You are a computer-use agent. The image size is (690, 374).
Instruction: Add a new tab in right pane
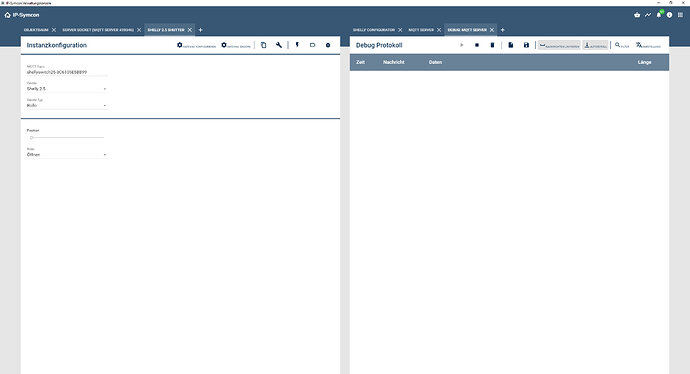point(503,30)
